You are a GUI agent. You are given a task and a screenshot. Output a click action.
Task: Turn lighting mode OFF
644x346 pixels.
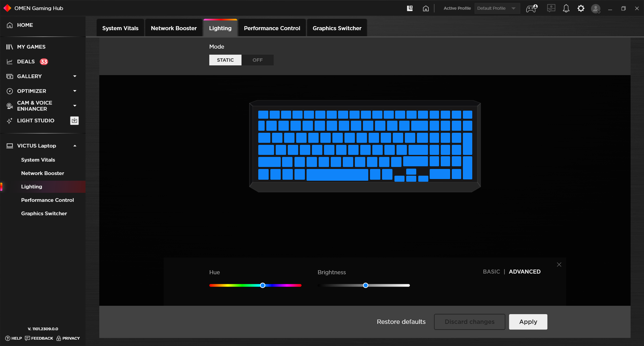pos(257,60)
